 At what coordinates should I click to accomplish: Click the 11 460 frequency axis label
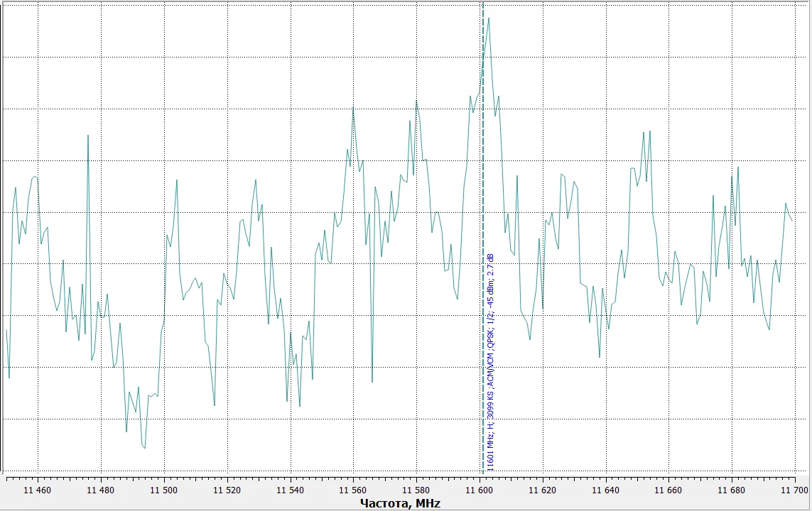37,490
